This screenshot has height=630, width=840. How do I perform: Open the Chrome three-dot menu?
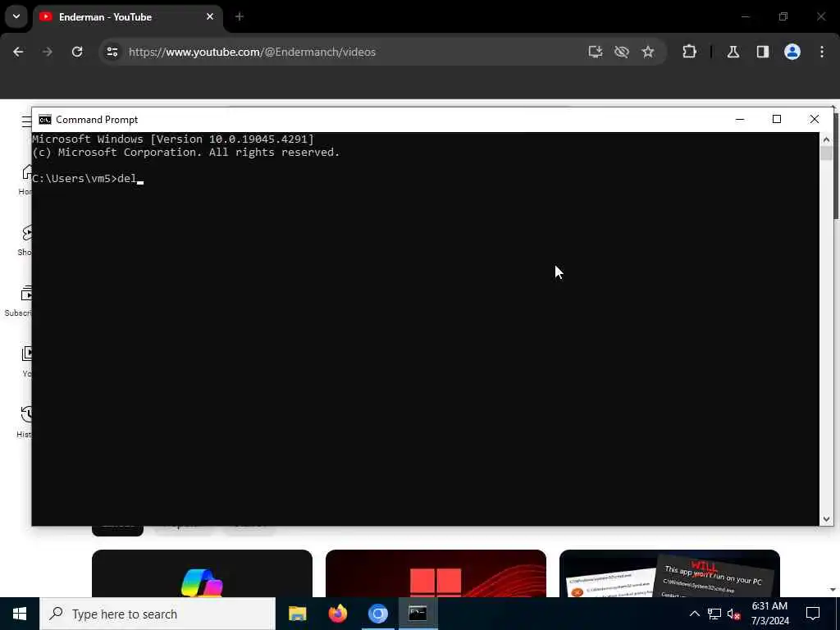pos(822,52)
